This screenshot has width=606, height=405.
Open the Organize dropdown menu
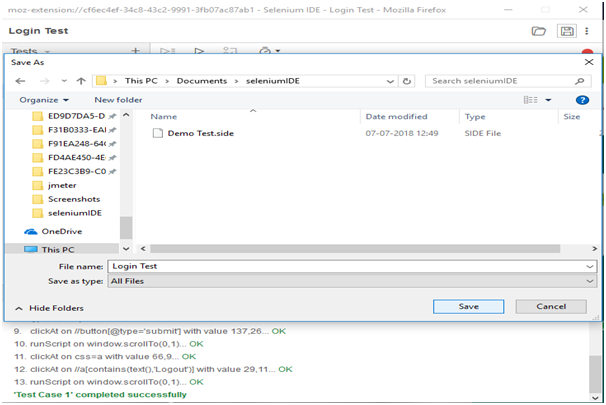44,100
